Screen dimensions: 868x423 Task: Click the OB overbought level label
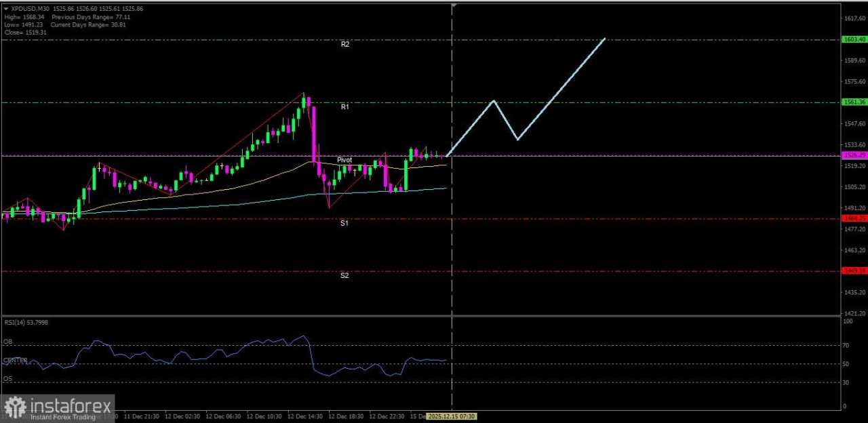pos(7,342)
